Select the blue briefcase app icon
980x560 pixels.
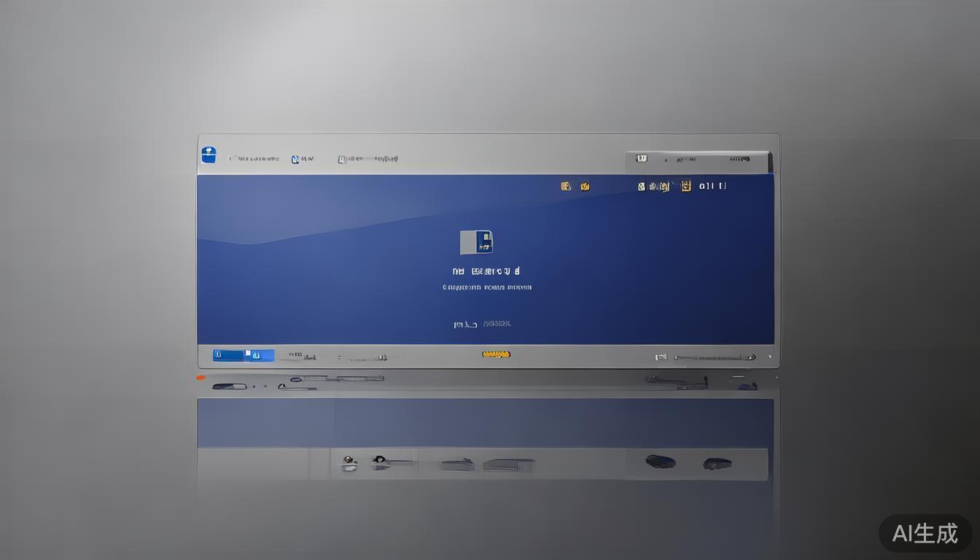(209, 154)
